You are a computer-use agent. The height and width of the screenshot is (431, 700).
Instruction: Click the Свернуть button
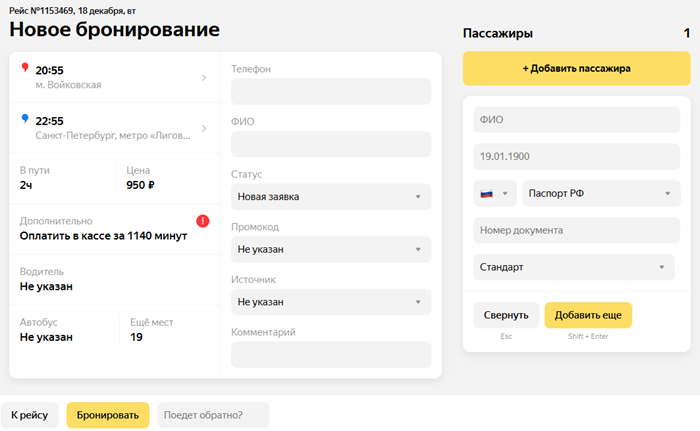pyautogui.click(x=506, y=315)
